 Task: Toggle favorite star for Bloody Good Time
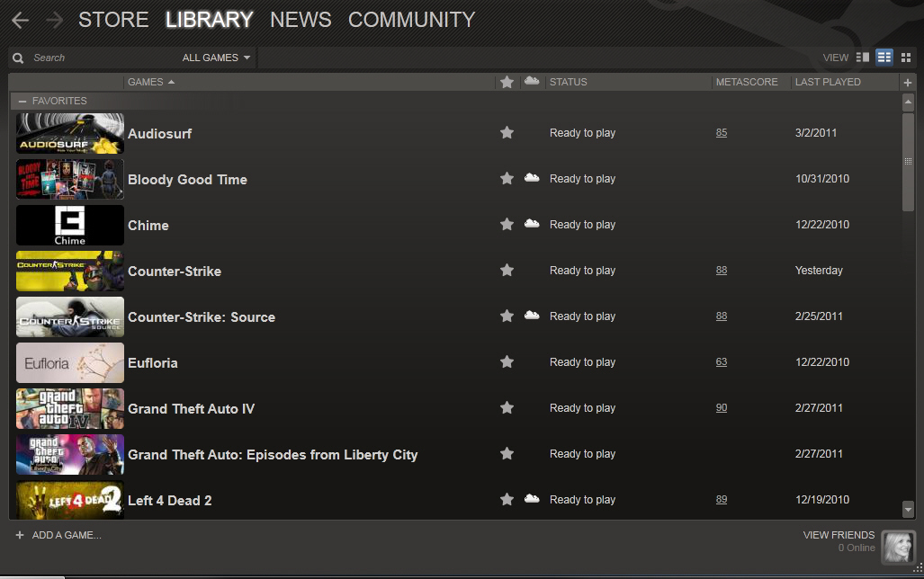coord(507,178)
